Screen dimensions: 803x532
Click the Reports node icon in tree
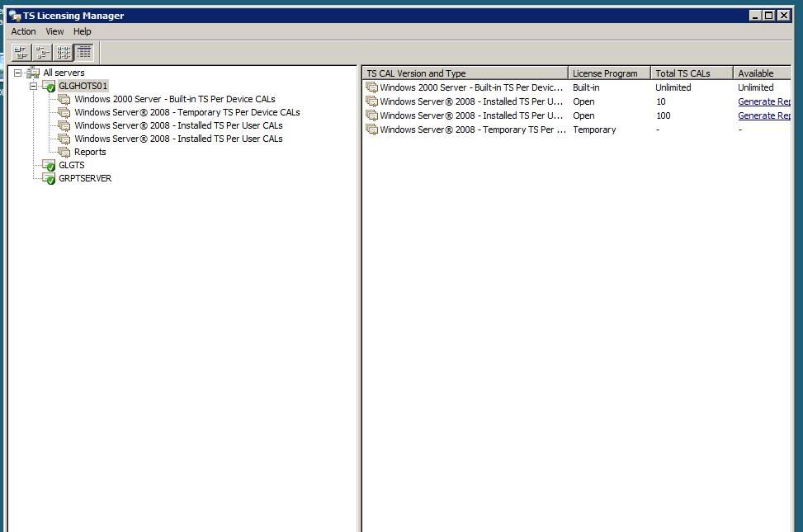pyautogui.click(x=64, y=152)
